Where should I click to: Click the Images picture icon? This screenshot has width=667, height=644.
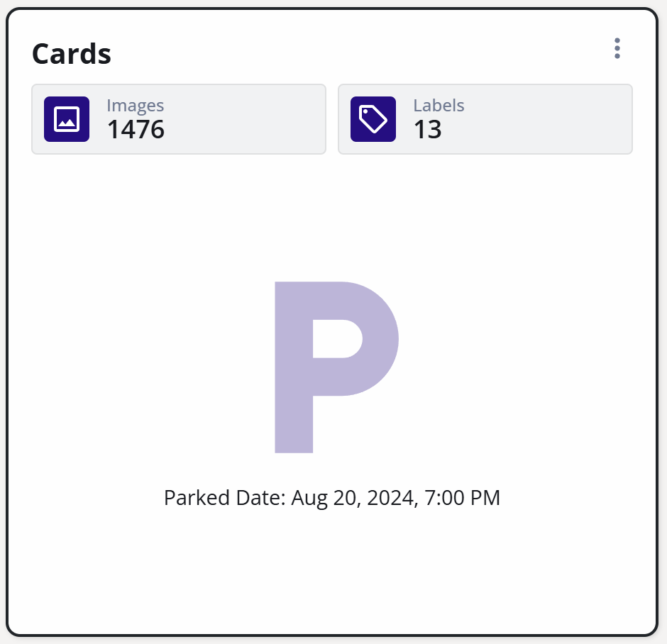point(67,119)
